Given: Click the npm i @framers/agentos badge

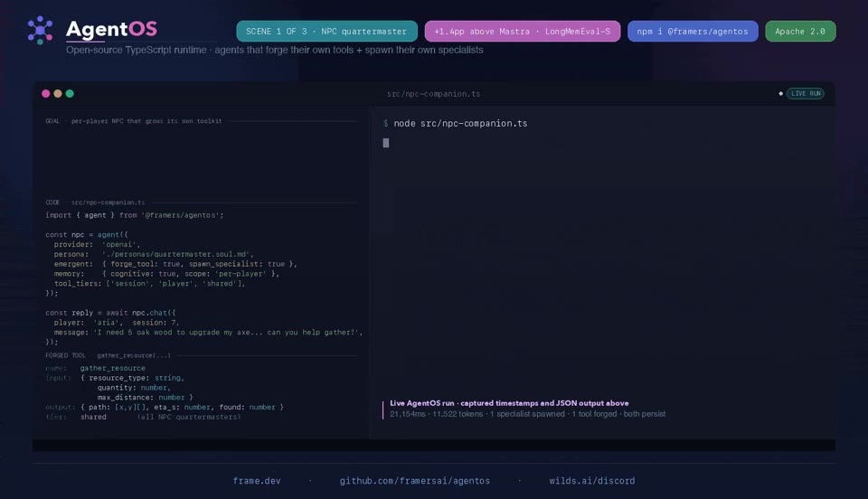Looking at the screenshot, I should 693,32.
